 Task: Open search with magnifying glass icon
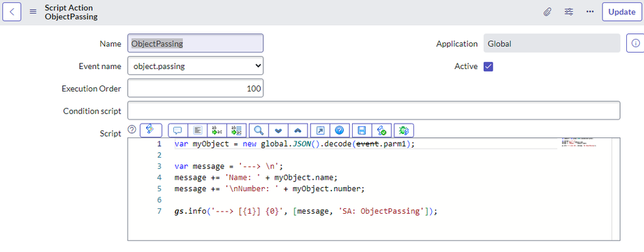[259, 130]
